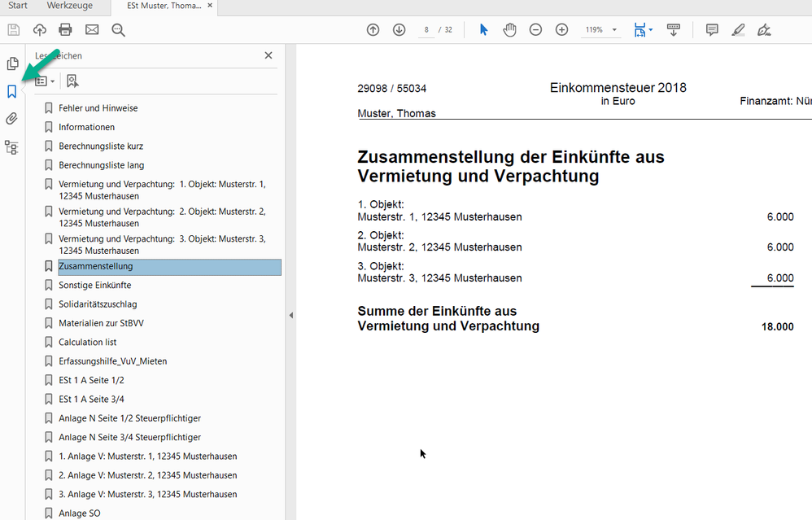Select the Zusammenstellung bookmark
This screenshot has height=520, width=812.
pos(169,267)
